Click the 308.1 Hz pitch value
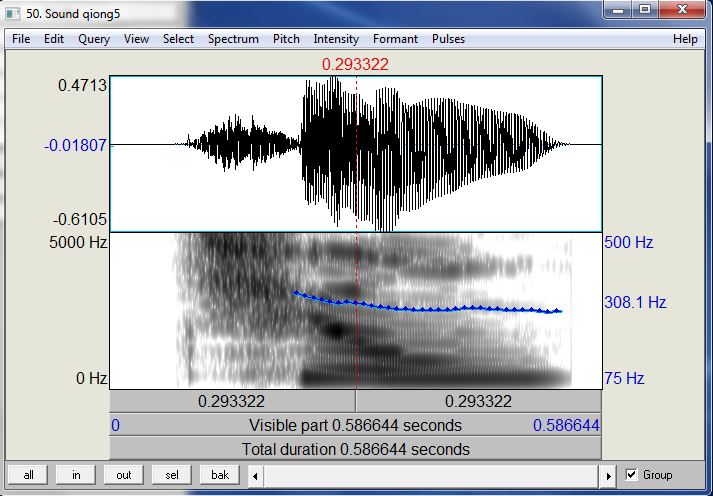The width and height of the screenshot is (713, 496). (635, 302)
